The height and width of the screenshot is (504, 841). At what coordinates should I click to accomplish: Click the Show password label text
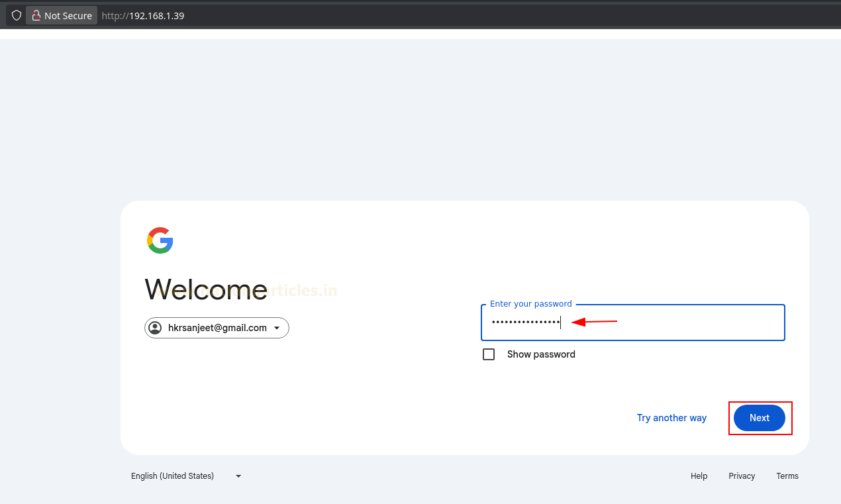coord(541,354)
